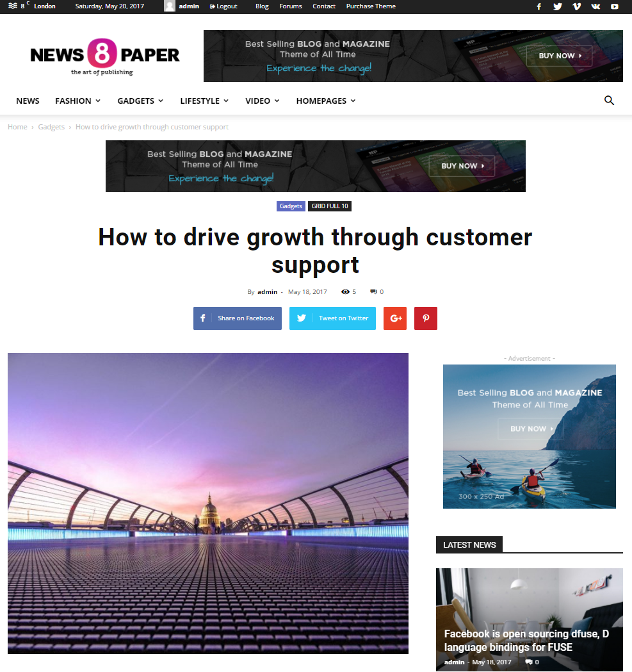
Task: Open the VK social icon in header
Action: pyautogui.click(x=596, y=6)
